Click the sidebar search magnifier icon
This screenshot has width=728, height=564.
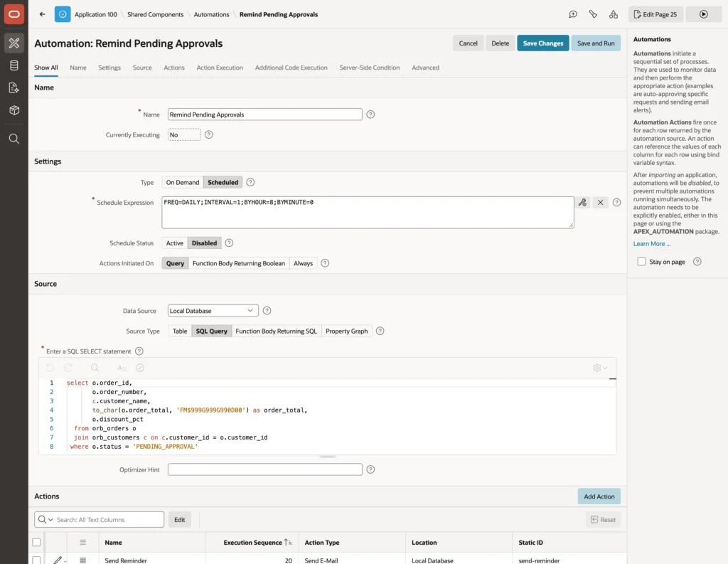(14, 139)
